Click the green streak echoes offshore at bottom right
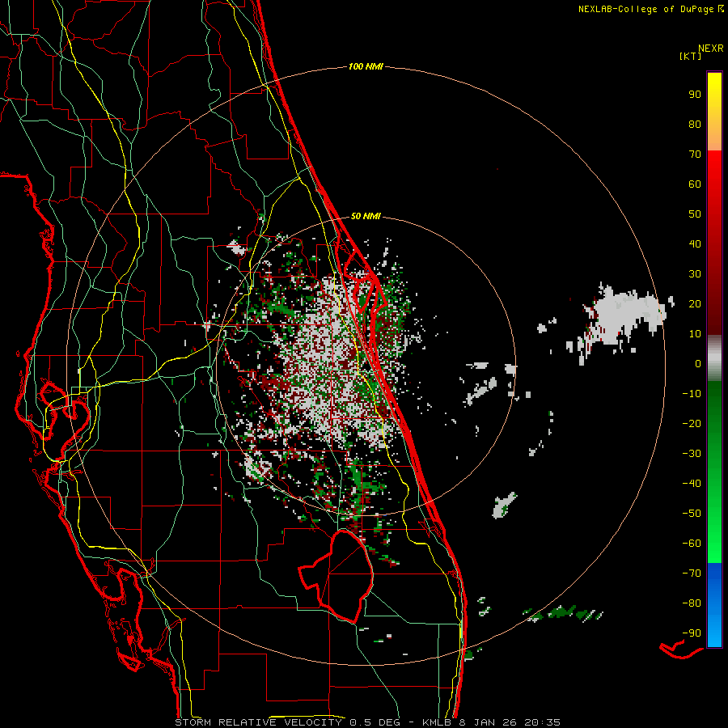The height and width of the screenshot is (728, 728). click(563, 613)
